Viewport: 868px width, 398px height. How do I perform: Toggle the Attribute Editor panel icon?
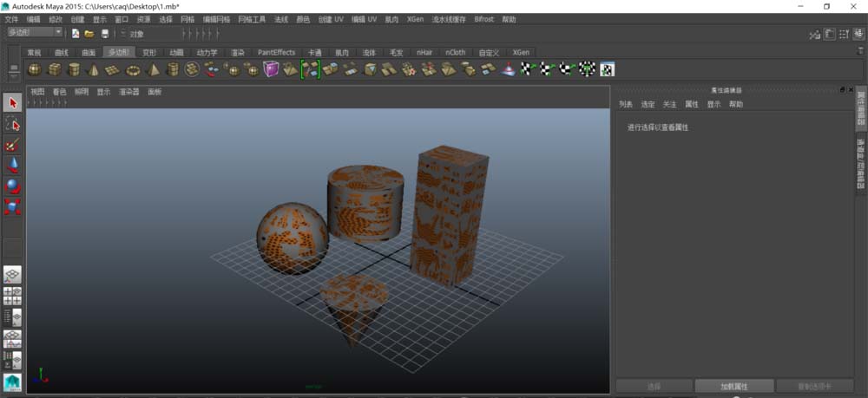[x=829, y=35]
